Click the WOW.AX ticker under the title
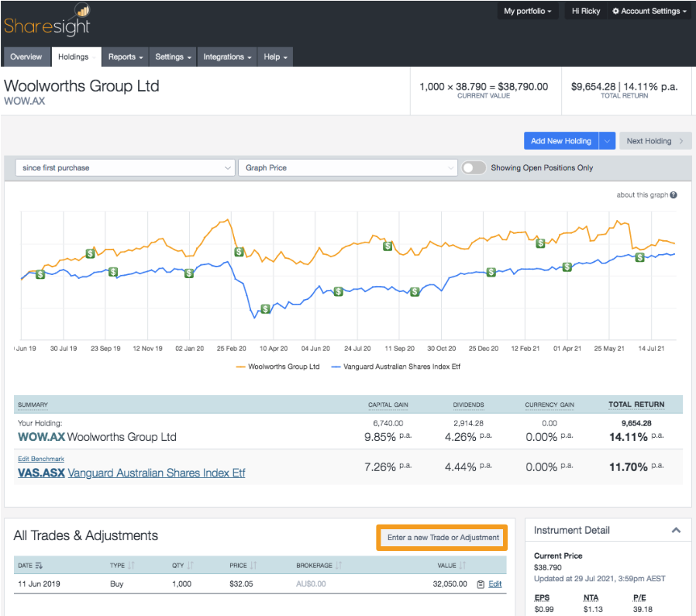The image size is (696, 616). click(x=24, y=101)
